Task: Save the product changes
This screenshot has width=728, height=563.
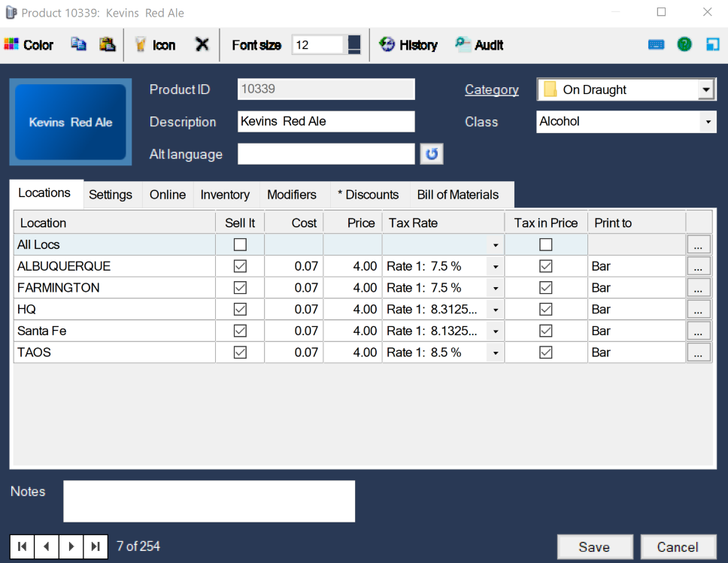Action: pyautogui.click(x=595, y=546)
